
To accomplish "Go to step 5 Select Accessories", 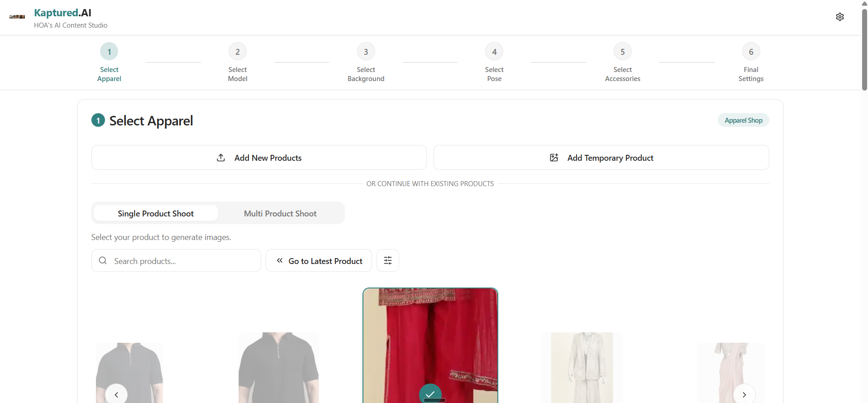I will (623, 63).
